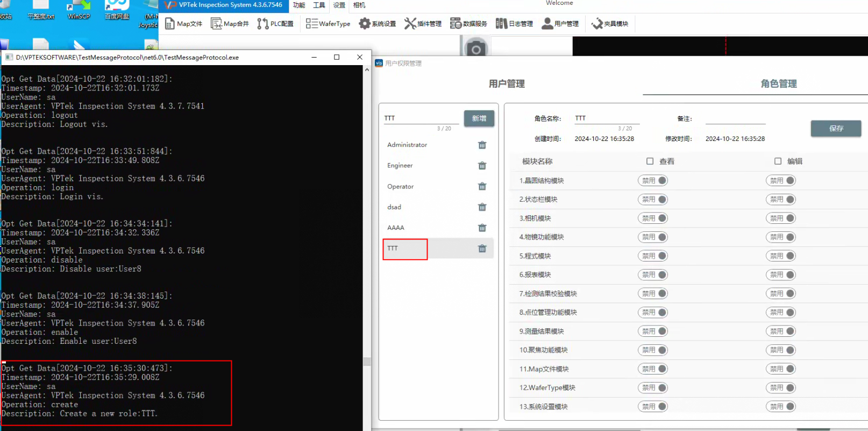Click the 保存 button
The image size is (868, 431).
836,129
